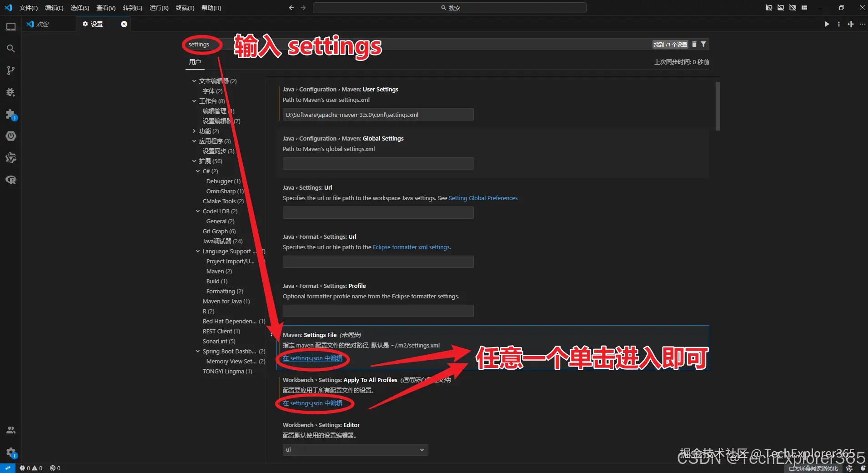Screen dimensions: 868x473
Task: Click the remote connection status bar icon
Action: 8,468
